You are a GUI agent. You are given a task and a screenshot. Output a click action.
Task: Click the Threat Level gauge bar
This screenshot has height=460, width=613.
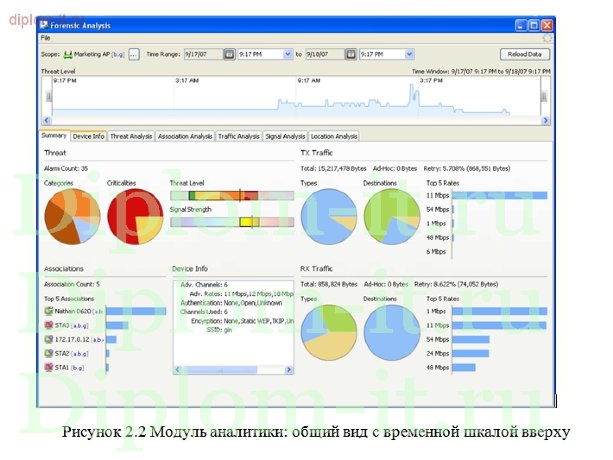tap(232, 195)
